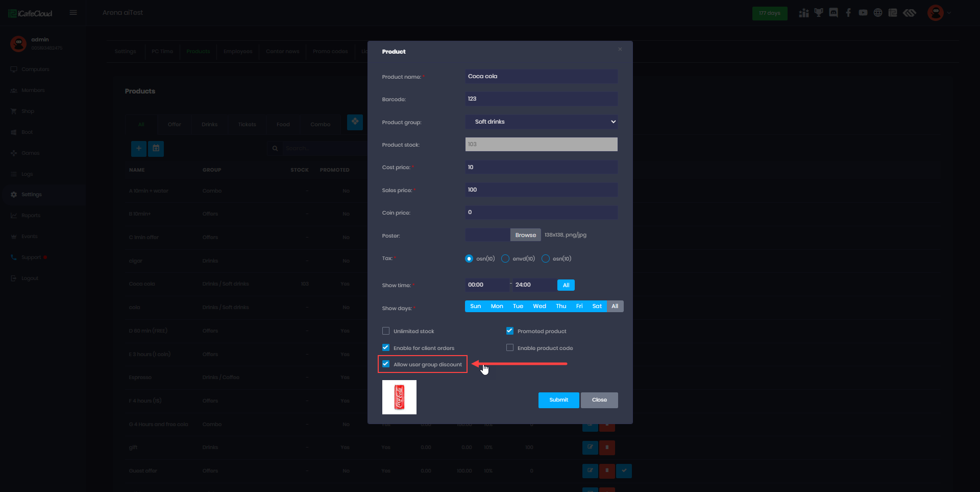Click the globe website icon

click(x=878, y=13)
